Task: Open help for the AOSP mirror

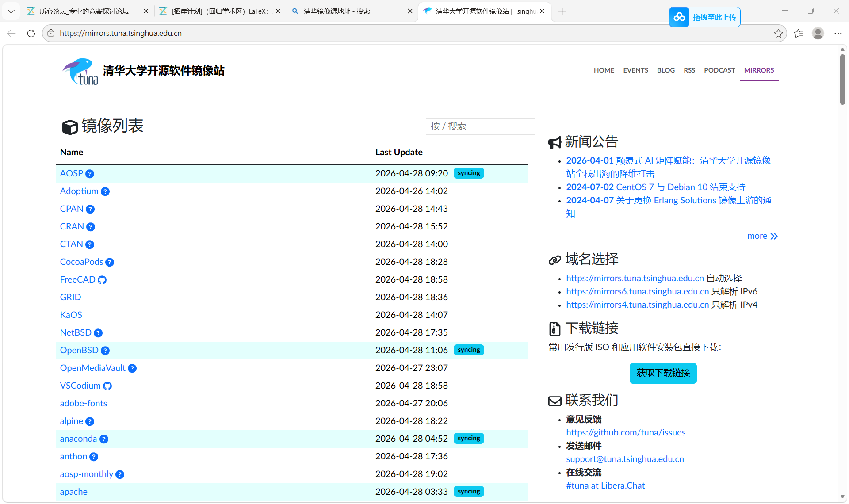Action: pyautogui.click(x=90, y=174)
